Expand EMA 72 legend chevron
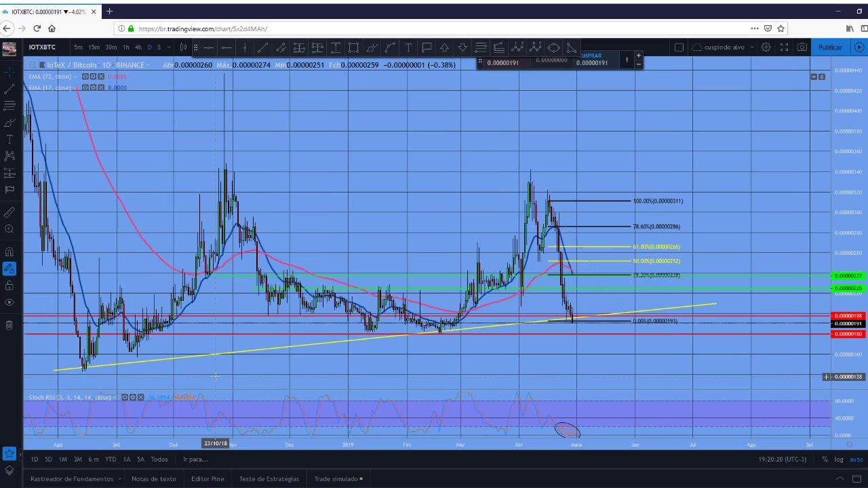 (76, 77)
